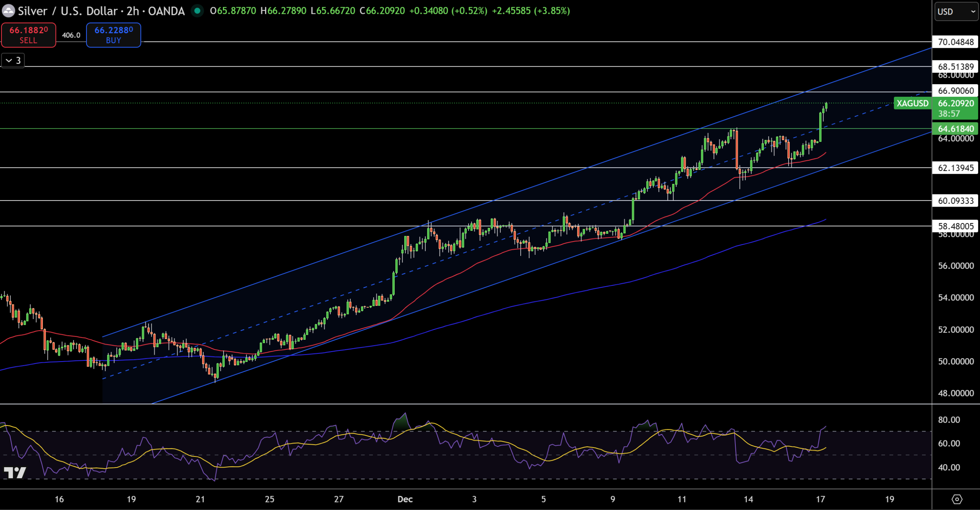This screenshot has width=980, height=510.
Task: Click the green 64.61840 price level label
Action: click(955, 129)
